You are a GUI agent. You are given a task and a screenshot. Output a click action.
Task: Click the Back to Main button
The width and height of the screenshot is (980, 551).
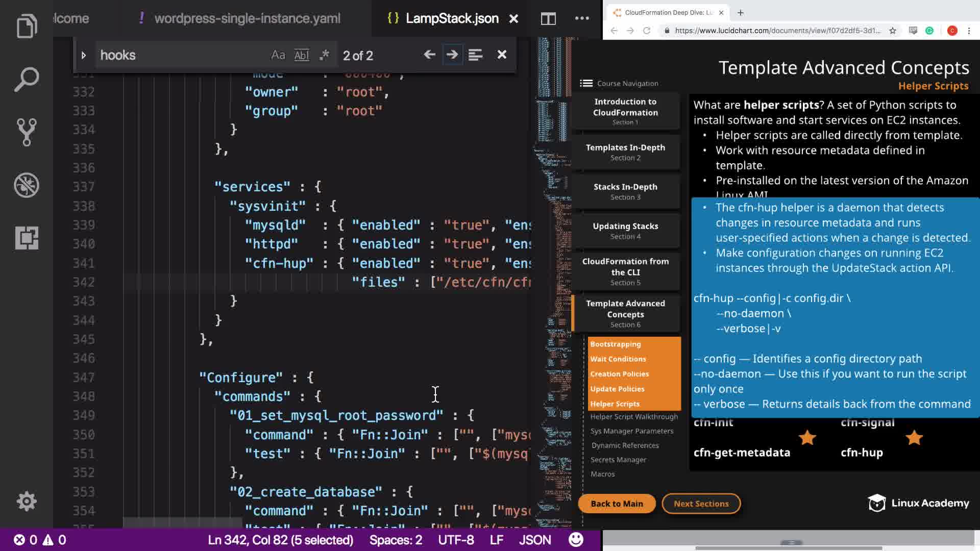pyautogui.click(x=617, y=504)
